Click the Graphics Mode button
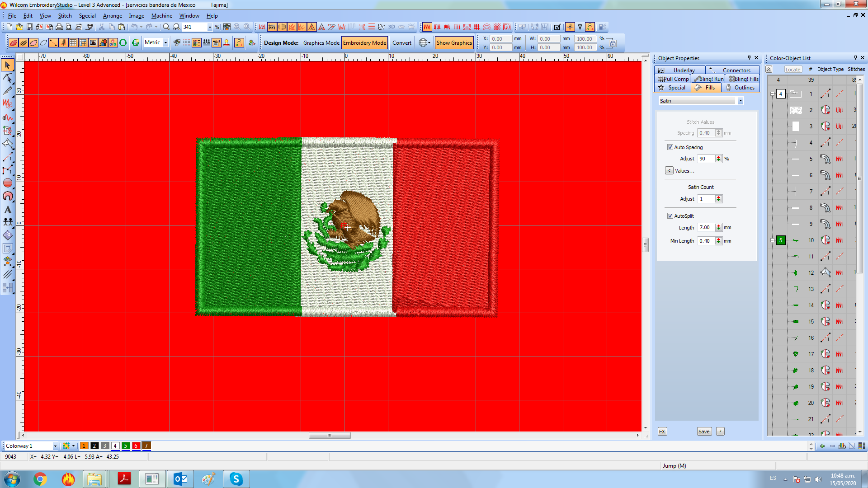This screenshot has width=868, height=488. coord(321,43)
